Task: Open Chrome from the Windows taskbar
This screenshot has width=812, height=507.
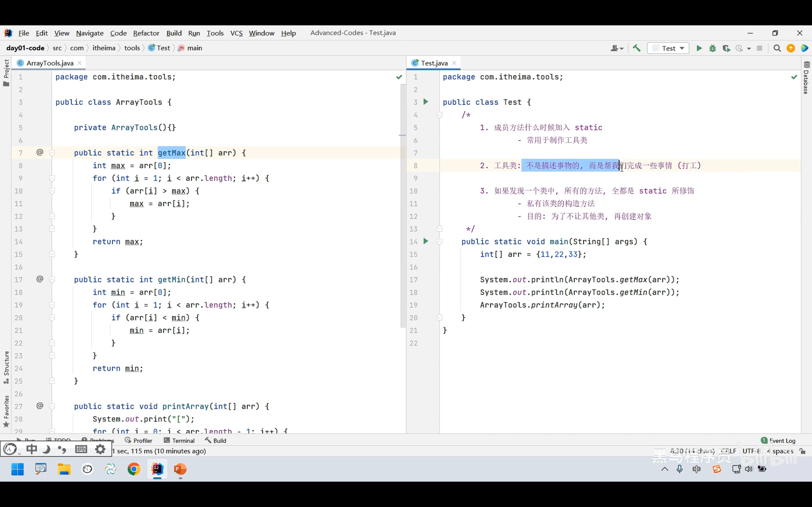Action: tap(134, 469)
